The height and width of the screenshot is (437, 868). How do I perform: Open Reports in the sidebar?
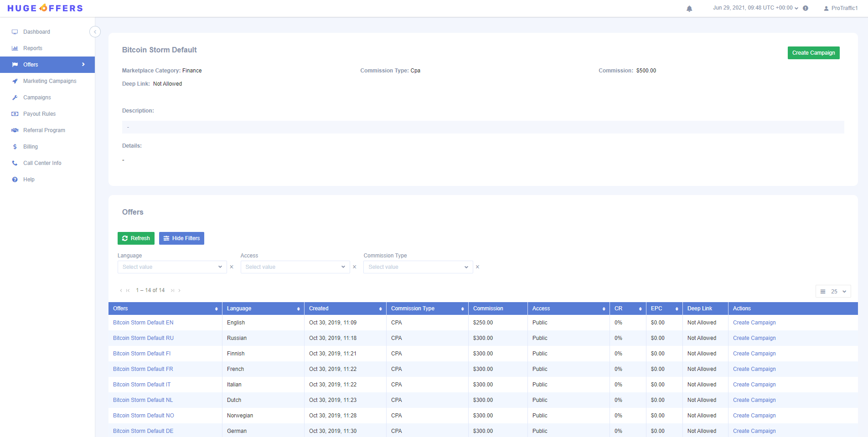(x=32, y=48)
